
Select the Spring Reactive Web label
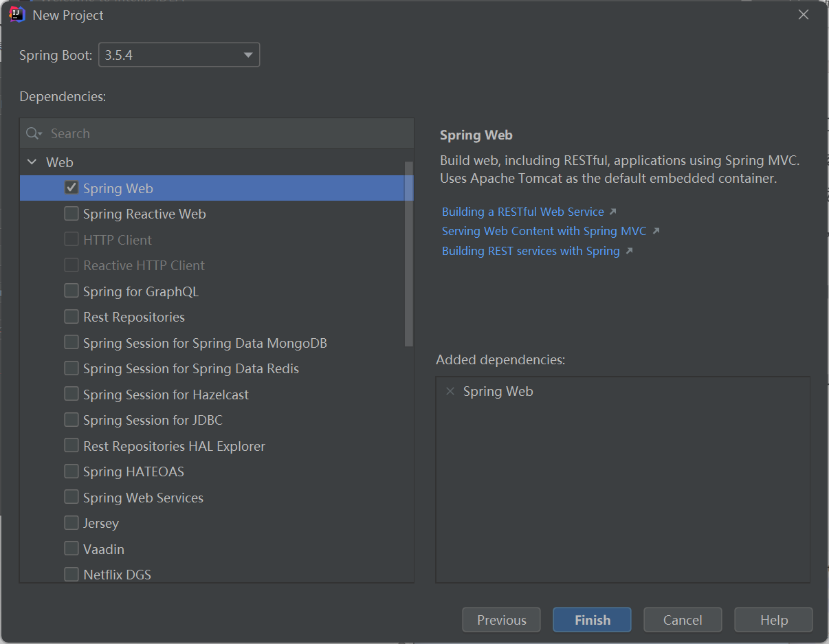coord(144,214)
